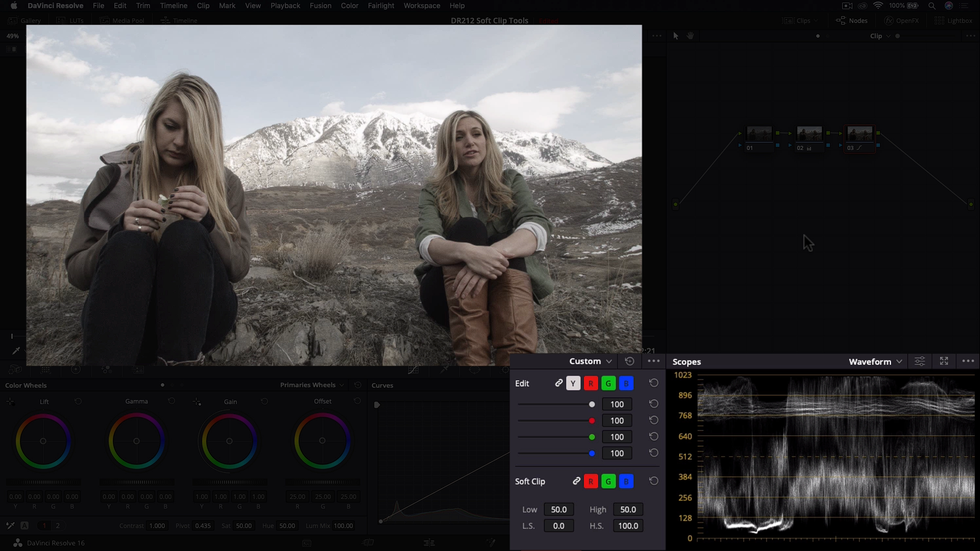Reset the Lift color wheel
Viewport: 980px width, 551px height.
pos(78,402)
